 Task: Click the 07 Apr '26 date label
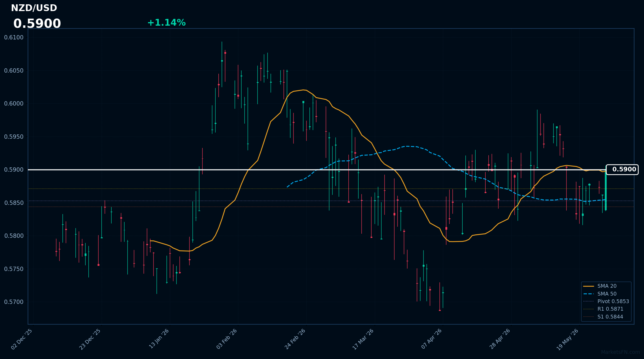click(x=432, y=339)
